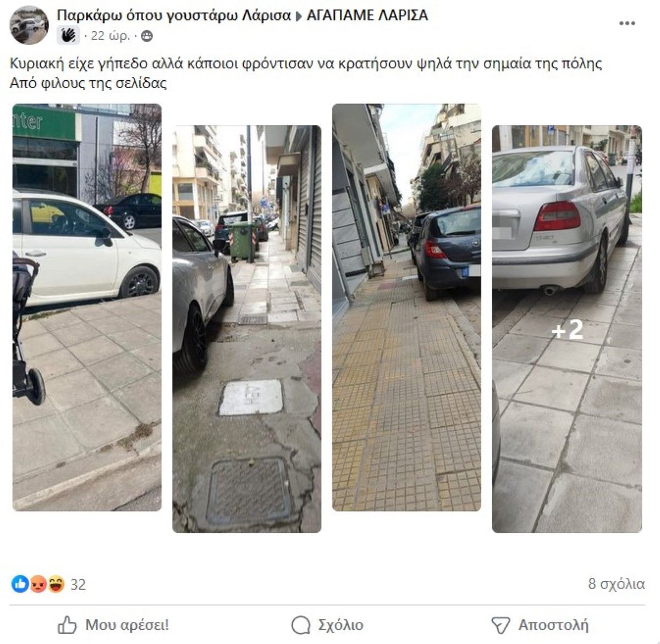Viewport: 660px width, 644px height.
Task: Click the send arrow icon beside Αποστολή
Action: point(501,625)
